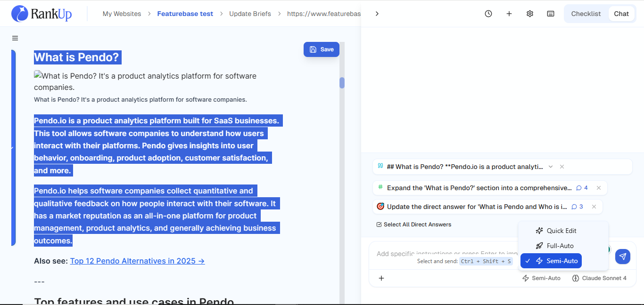This screenshot has width=644, height=305.
Task: Expand the '## What is Pendo?' chip chevron
Action: (x=551, y=167)
